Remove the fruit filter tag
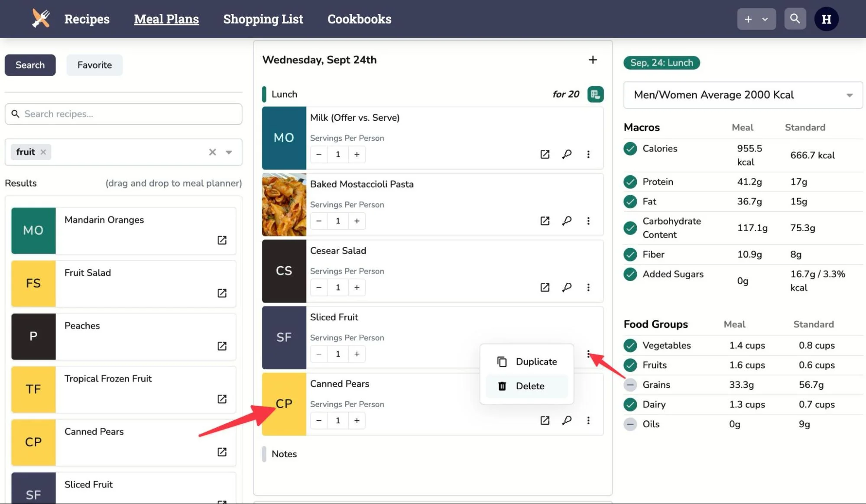866x504 pixels. click(x=43, y=152)
